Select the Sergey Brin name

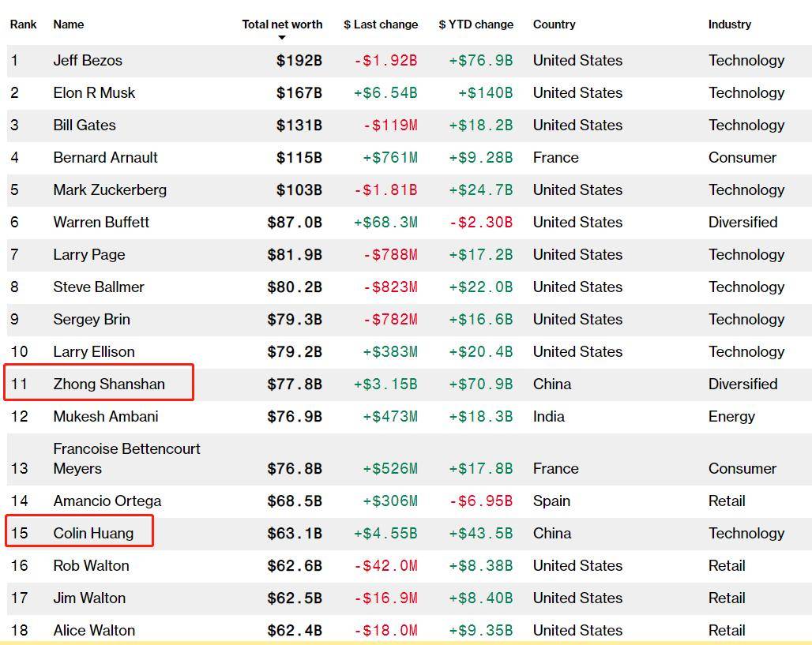pyautogui.click(x=92, y=320)
